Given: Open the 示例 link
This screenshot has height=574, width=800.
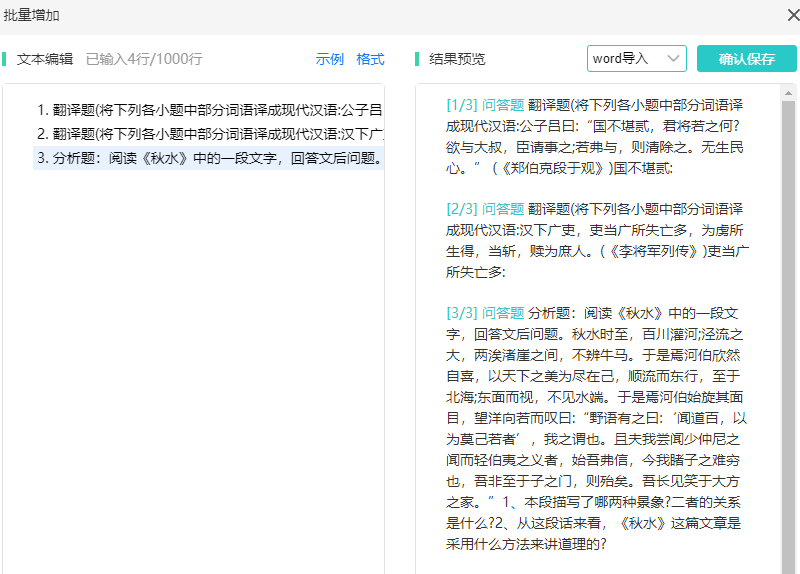Looking at the screenshot, I should [330, 59].
